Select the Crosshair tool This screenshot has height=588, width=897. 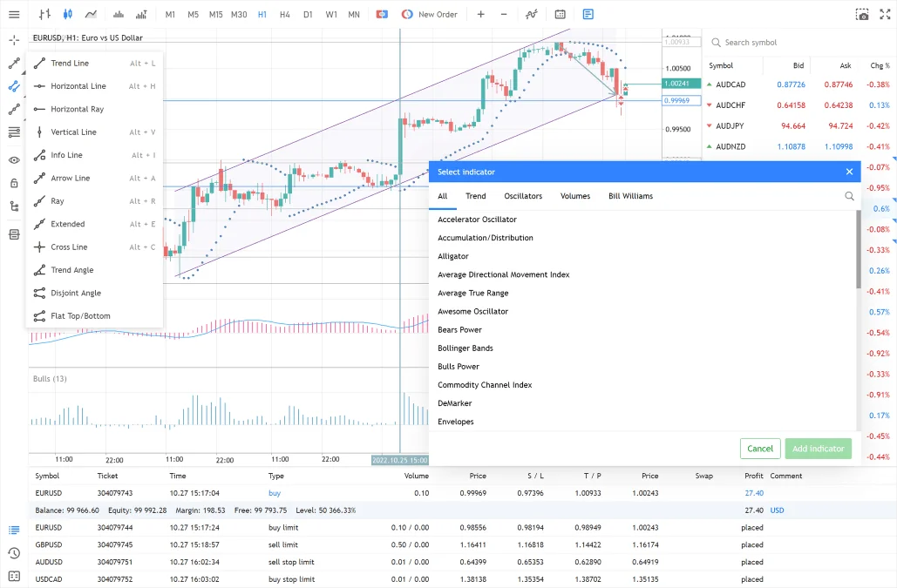click(14, 39)
